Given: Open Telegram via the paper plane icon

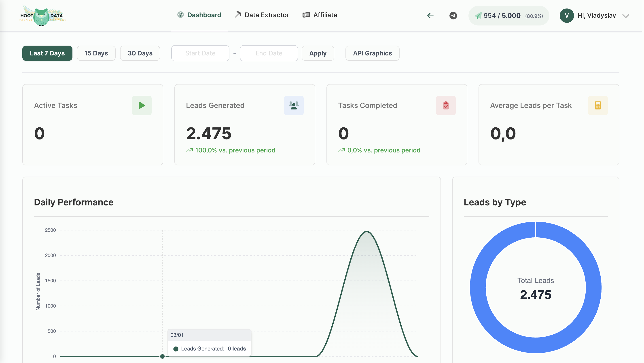Looking at the screenshot, I should tap(453, 15).
